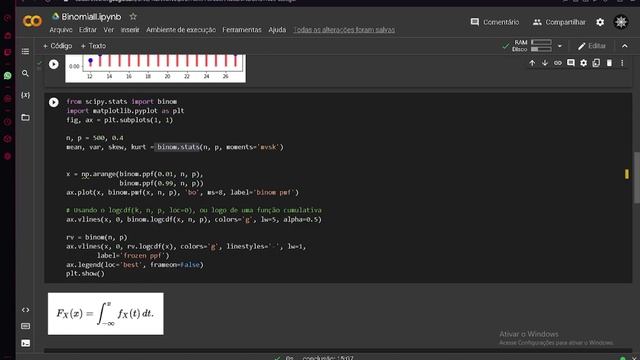The height and width of the screenshot is (360, 640).
Task: Open the variables {x} sidebar panel
Action: [25, 95]
